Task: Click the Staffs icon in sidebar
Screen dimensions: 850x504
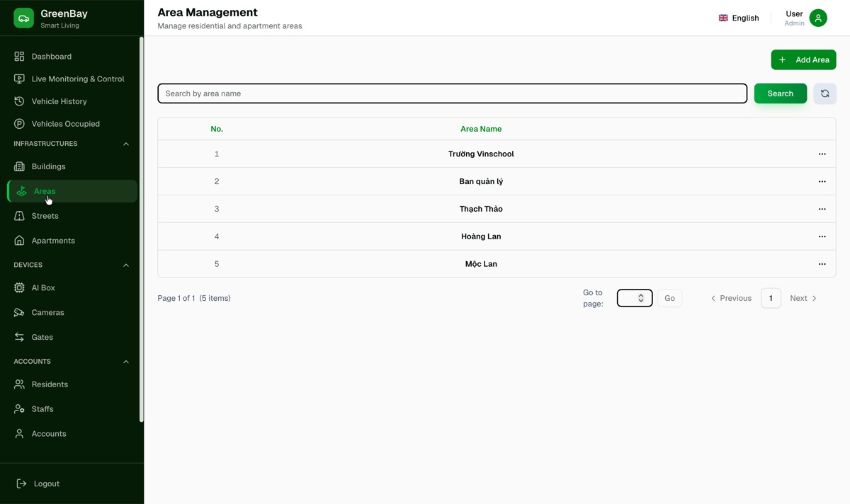Action: click(x=19, y=409)
